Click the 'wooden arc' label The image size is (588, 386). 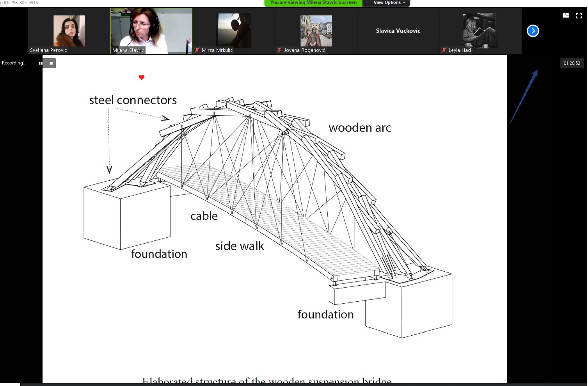360,128
